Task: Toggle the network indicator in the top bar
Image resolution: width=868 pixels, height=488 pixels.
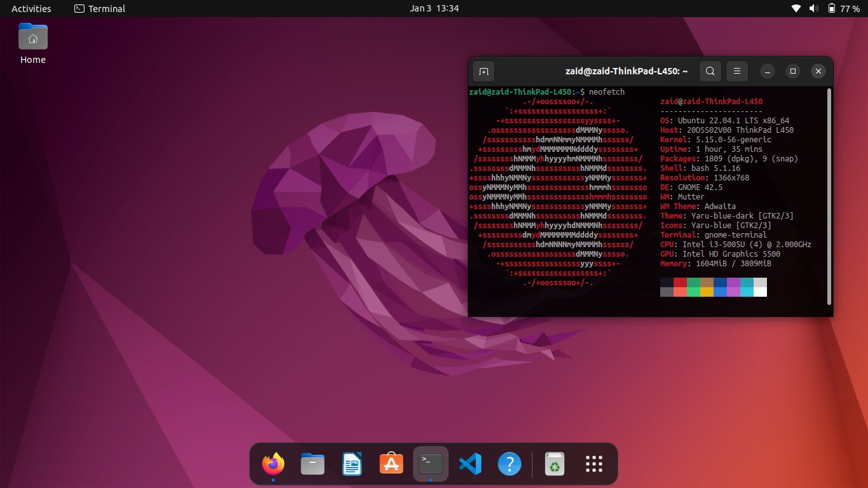Action: click(x=795, y=8)
